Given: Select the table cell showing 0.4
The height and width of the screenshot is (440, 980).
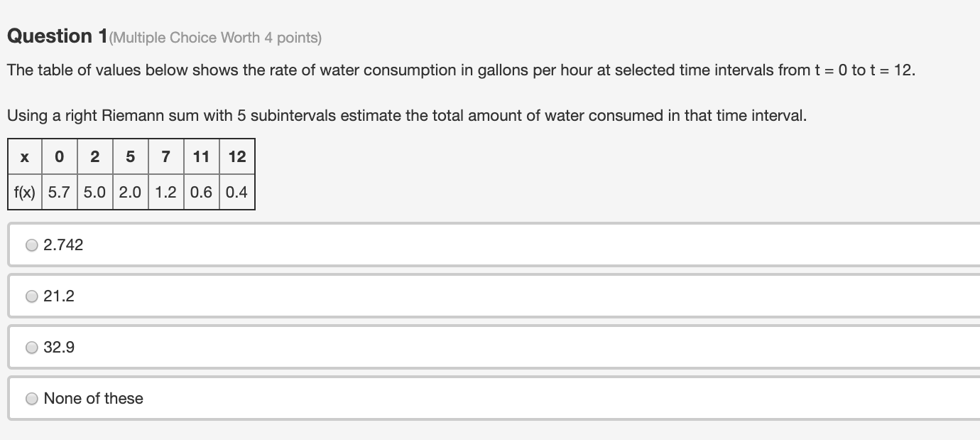Looking at the screenshot, I should 236,192.
